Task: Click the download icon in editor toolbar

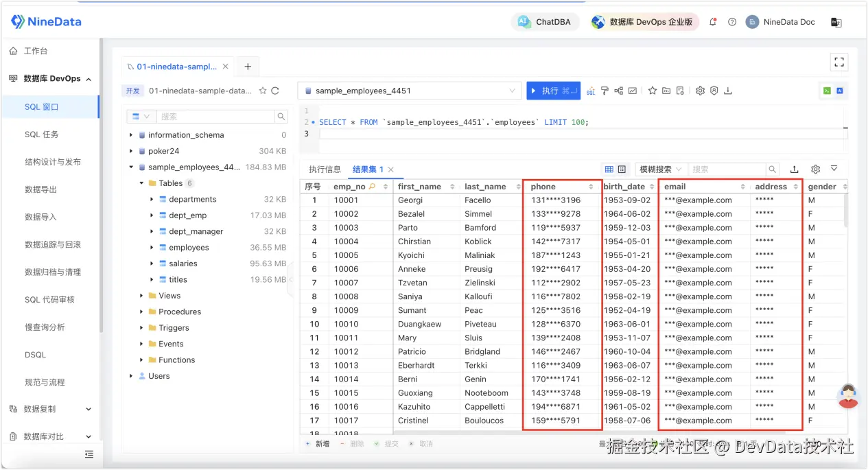Action: 728,91
